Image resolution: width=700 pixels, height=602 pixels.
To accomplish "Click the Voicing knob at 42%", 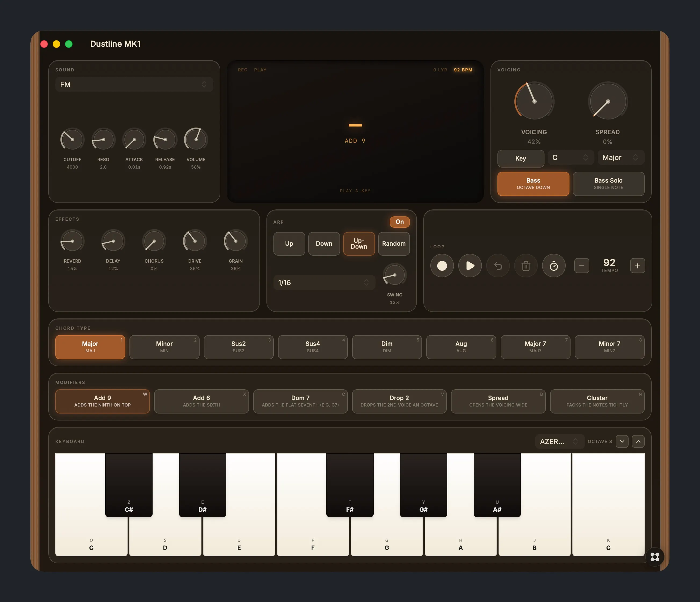I will pos(534,101).
